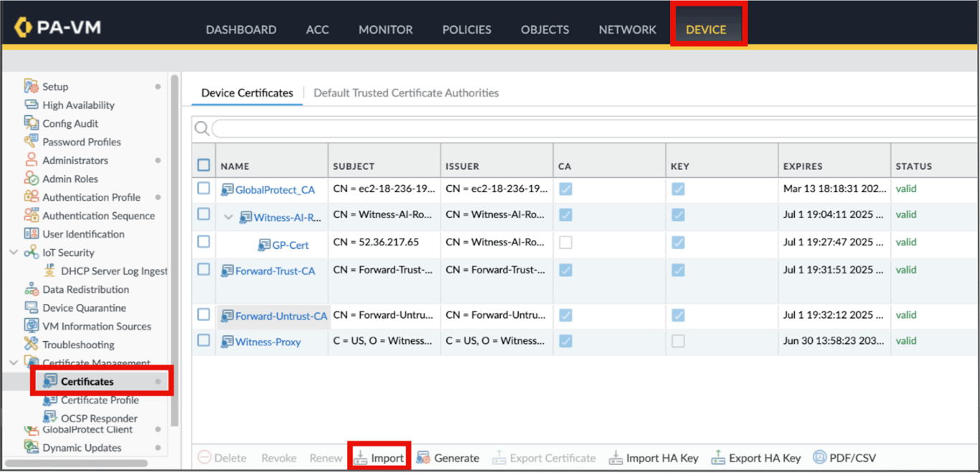This screenshot has height=473, width=980.
Task: Check the GlobalProtect_CA row checkbox
Action: (204, 188)
